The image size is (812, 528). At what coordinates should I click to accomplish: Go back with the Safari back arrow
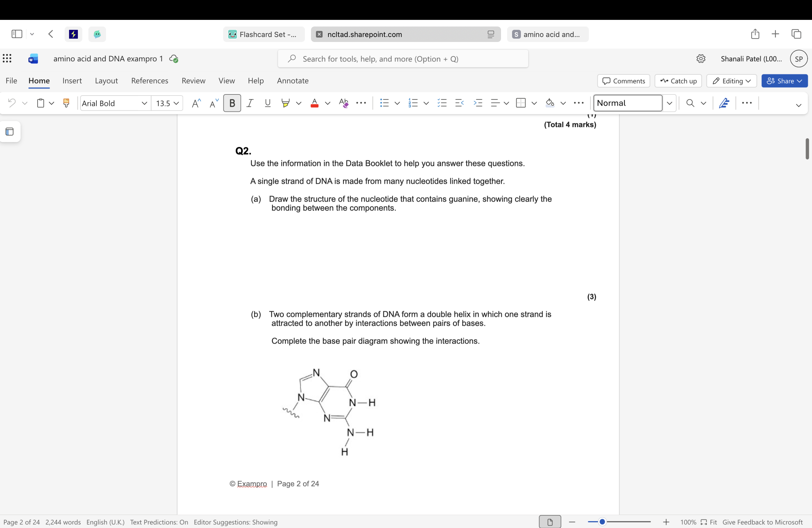point(51,34)
